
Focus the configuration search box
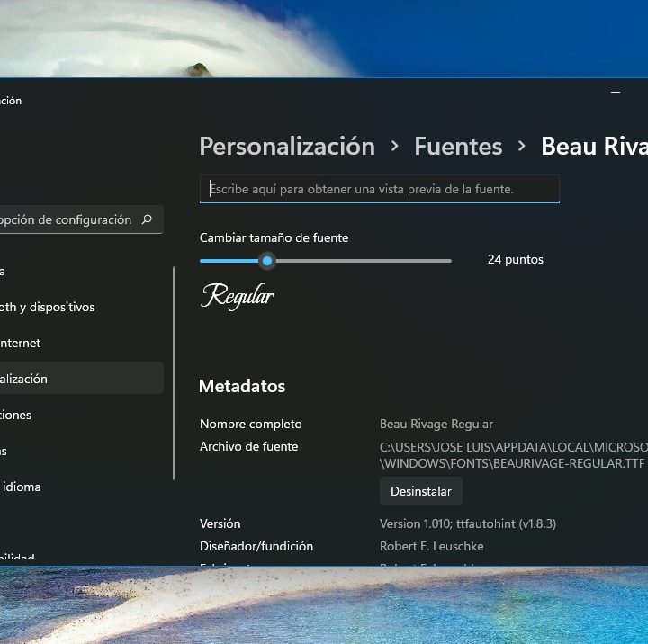coord(81,219)
